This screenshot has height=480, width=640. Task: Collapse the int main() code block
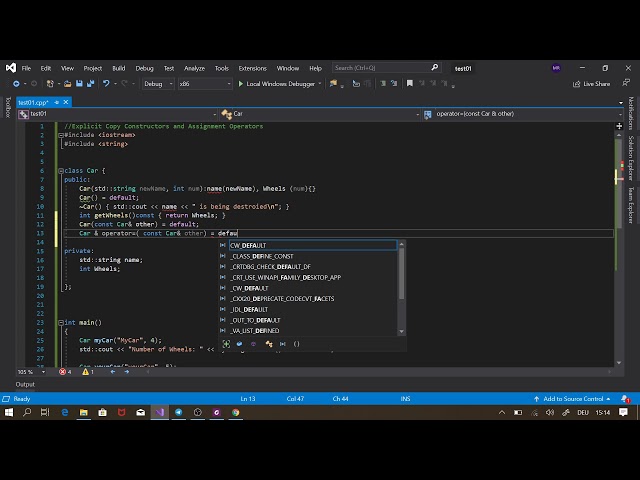pos(60,322)
